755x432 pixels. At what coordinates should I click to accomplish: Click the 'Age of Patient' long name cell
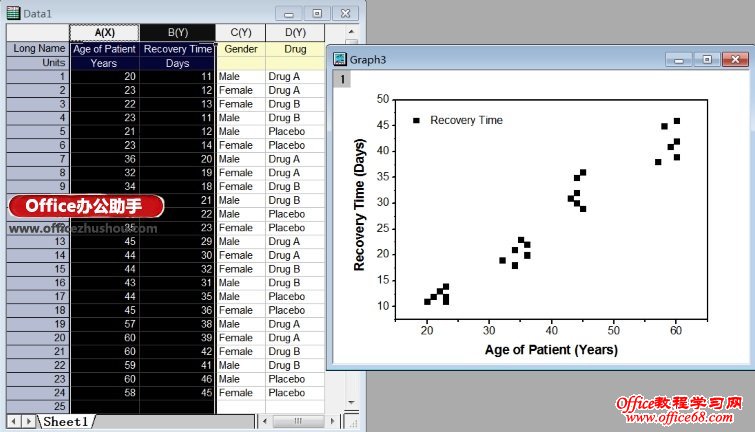pos(104,49)
